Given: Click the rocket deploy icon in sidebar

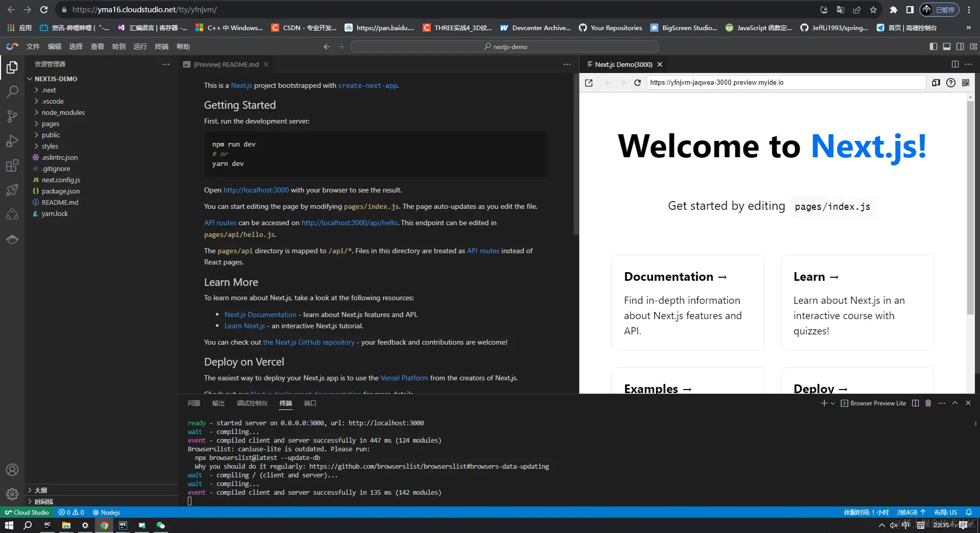Looking at the screenshot, I should pyautogui.click(x=12, y=190).
